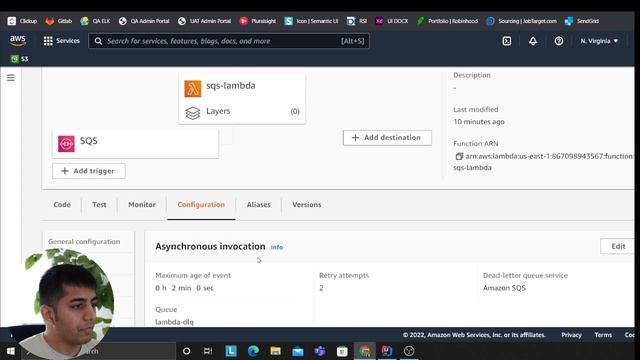The width and height of the screenshot is (640, 360).
Task: Open the S3 shortcut in favorites bar
Action: [20, 59]
